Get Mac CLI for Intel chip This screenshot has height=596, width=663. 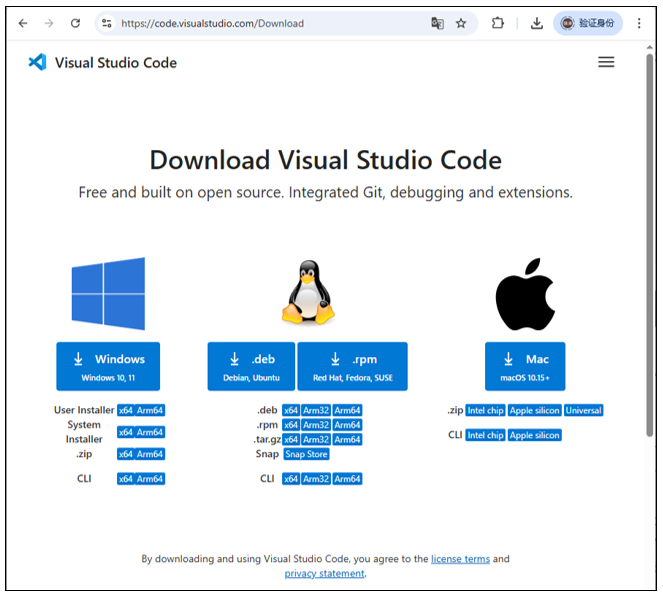tap(485, 435)
